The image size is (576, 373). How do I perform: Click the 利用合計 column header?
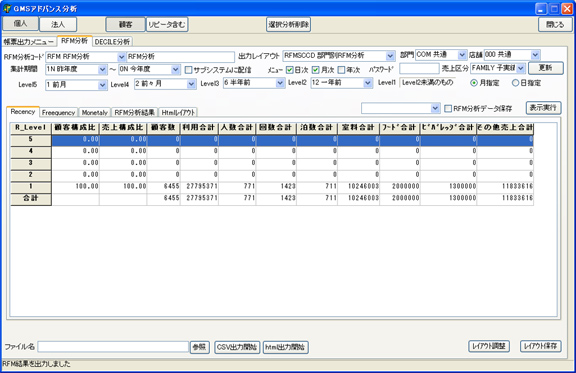[199, 128]
